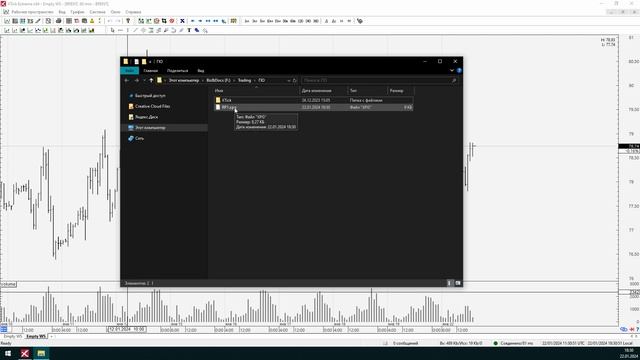Click the blue list icon below the volume pane
This screenshot has width=640, height=360.
coord(4,329)
